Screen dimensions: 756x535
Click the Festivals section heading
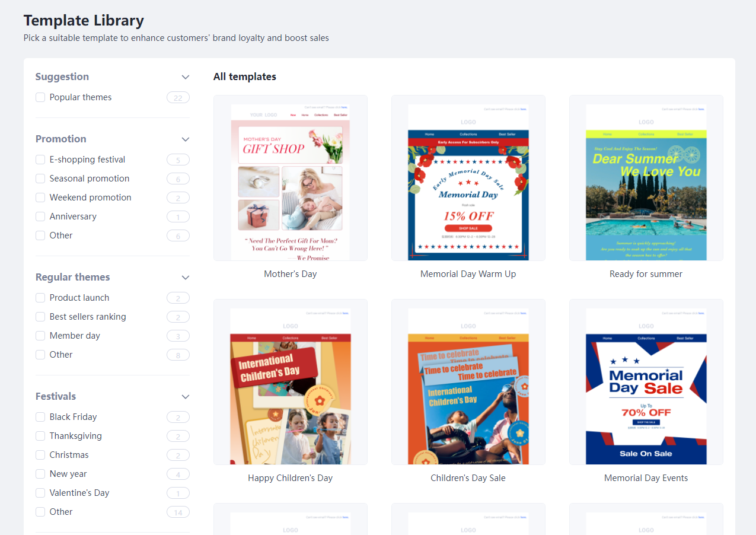[56, 396]
